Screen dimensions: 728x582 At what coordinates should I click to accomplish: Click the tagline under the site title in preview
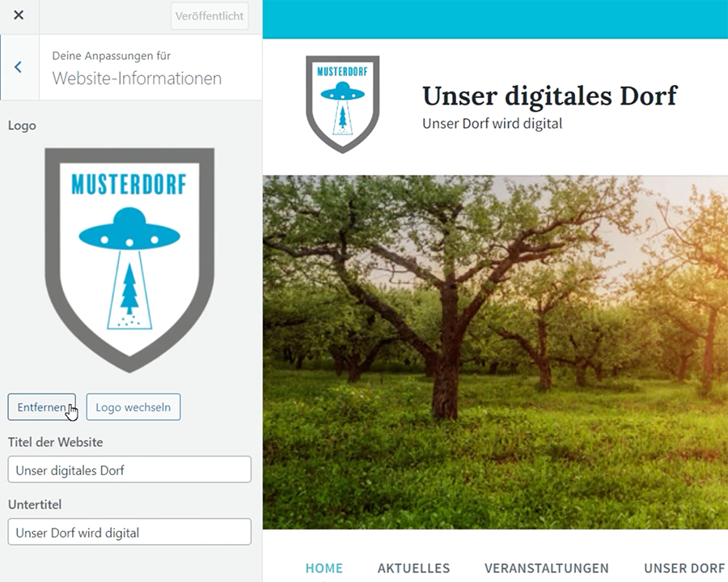(x=492, y=124)
